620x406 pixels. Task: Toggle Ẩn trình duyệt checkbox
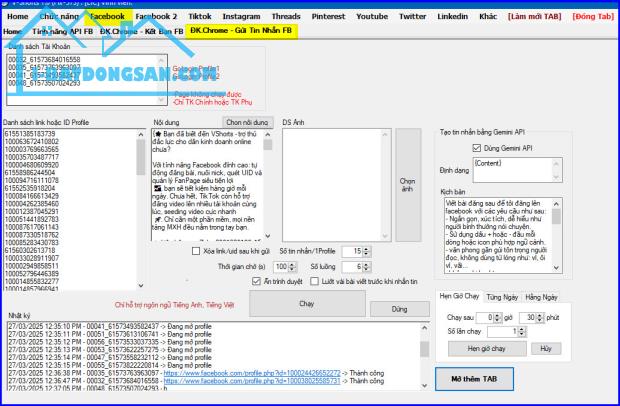click(256, 281)
